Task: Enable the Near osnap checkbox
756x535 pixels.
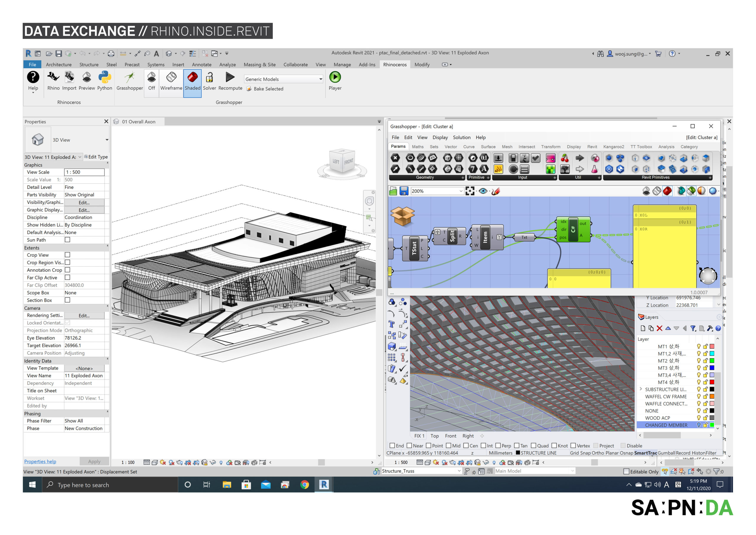Action: coord(409,446)
